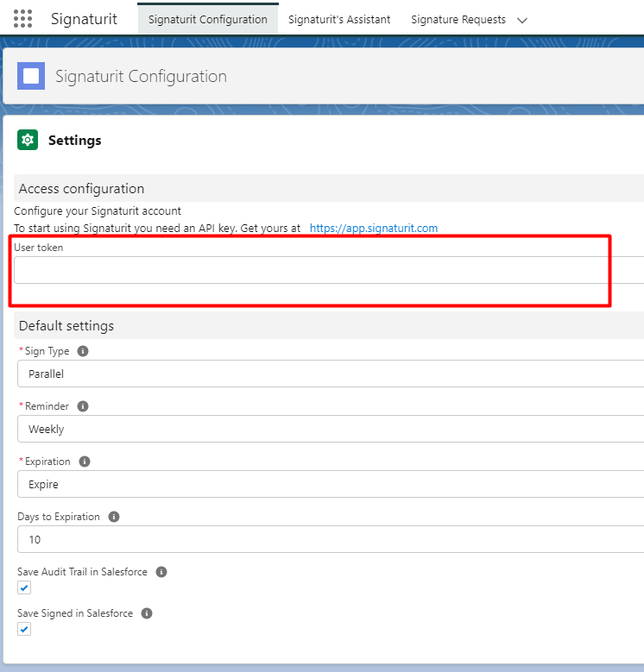Show Sign Type info tooltip icon
Screen dimensions: 644x672
pyautogui.click(x=83, y=351)
